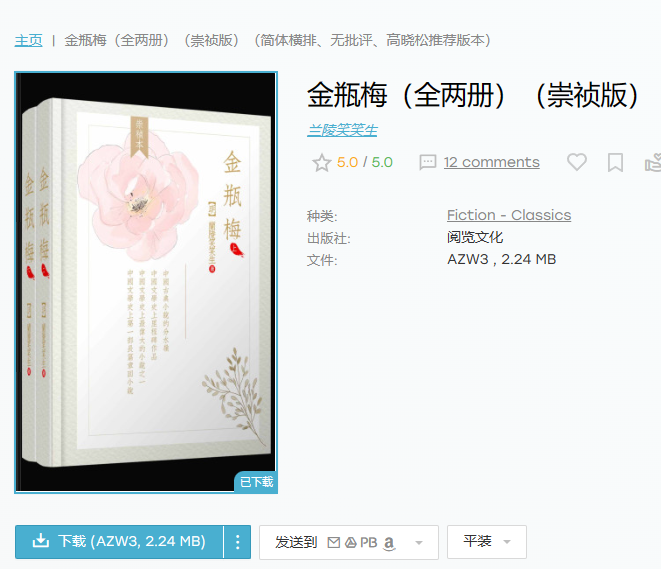The height and width of the screenshot is (569, 661).
Task: Open Fiction - Classics category link
Action: tap(509, 215)
